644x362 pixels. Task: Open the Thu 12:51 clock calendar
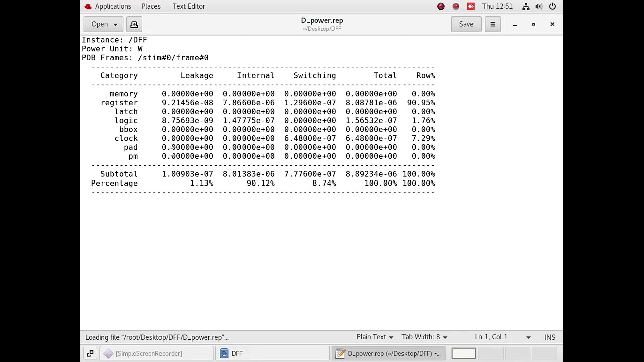tap(497, 6)
